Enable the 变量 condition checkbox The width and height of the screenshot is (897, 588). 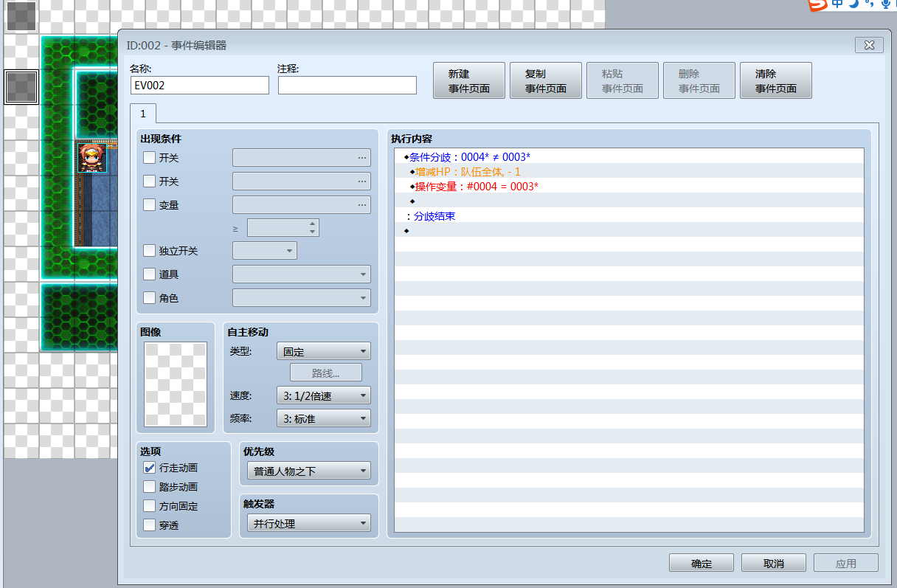[150, 204]
